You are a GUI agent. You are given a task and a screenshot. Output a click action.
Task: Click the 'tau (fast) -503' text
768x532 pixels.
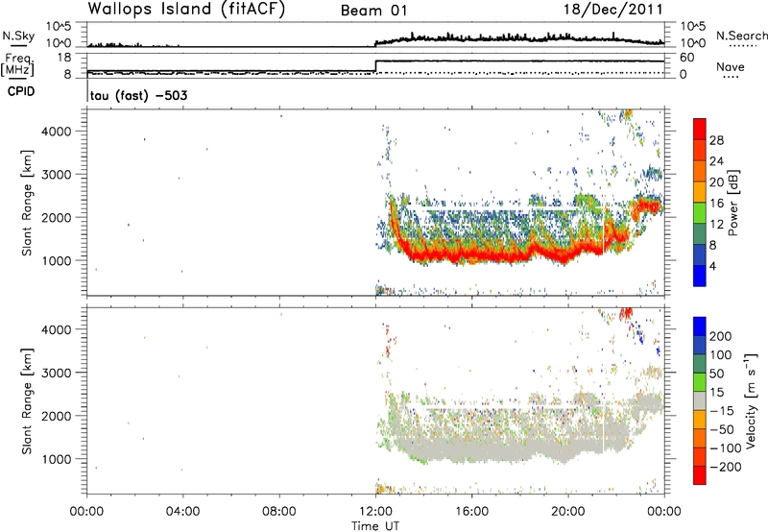coord(138,95)
